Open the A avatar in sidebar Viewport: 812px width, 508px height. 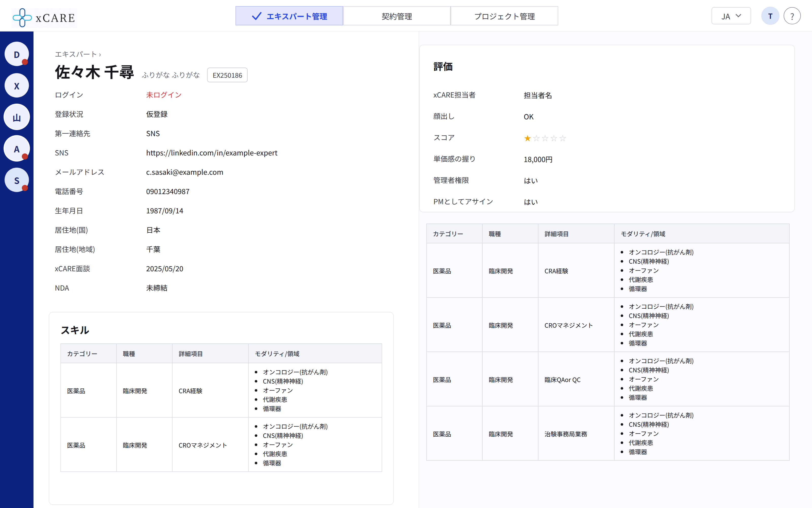click(17, 149)
